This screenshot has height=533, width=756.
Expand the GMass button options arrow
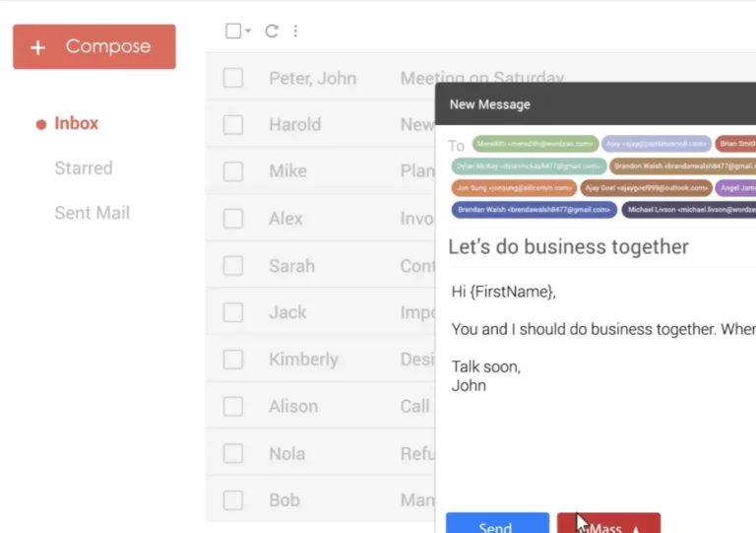point(636,526)
